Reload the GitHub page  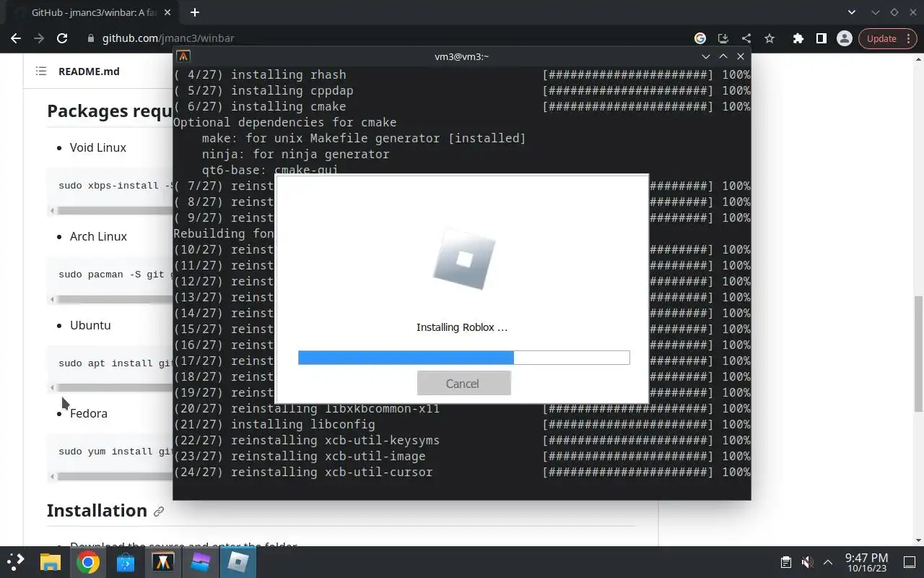(x=62, y=38)
